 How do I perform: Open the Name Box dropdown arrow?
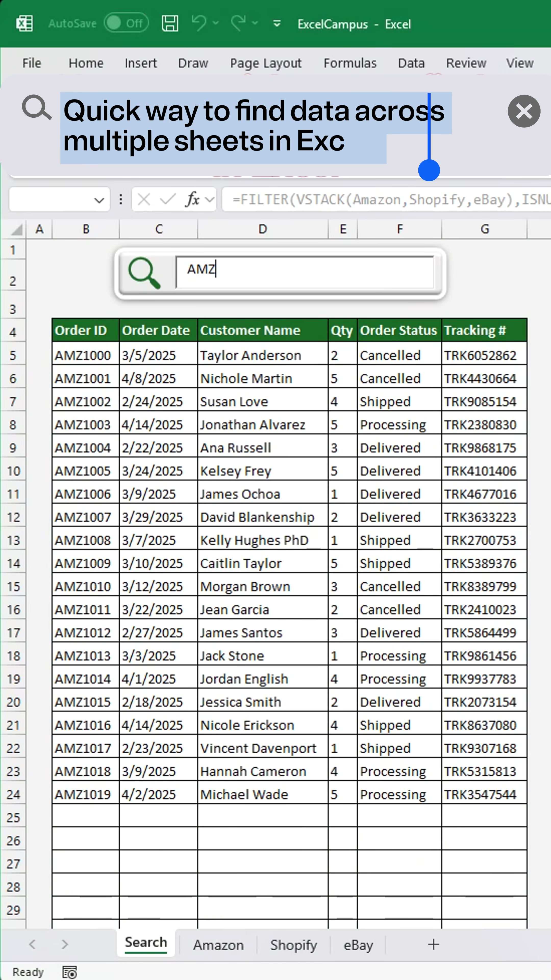coord(99,200)
